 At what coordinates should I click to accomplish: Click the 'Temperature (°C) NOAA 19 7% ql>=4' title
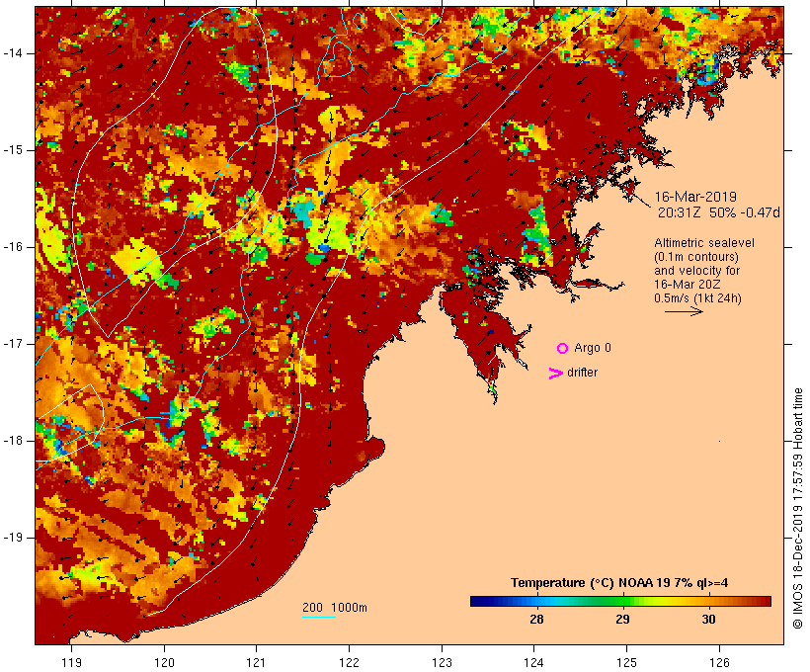pos(619,583)
